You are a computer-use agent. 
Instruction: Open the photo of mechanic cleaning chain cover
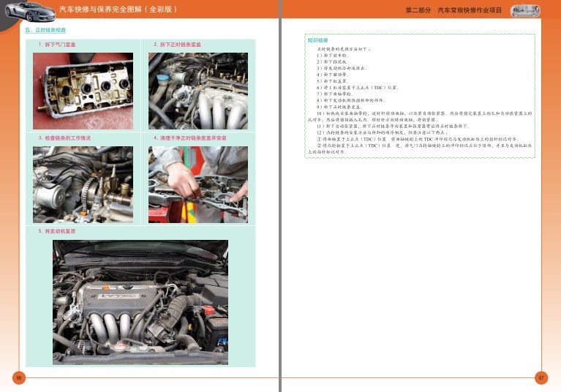[x=198, y=184]
